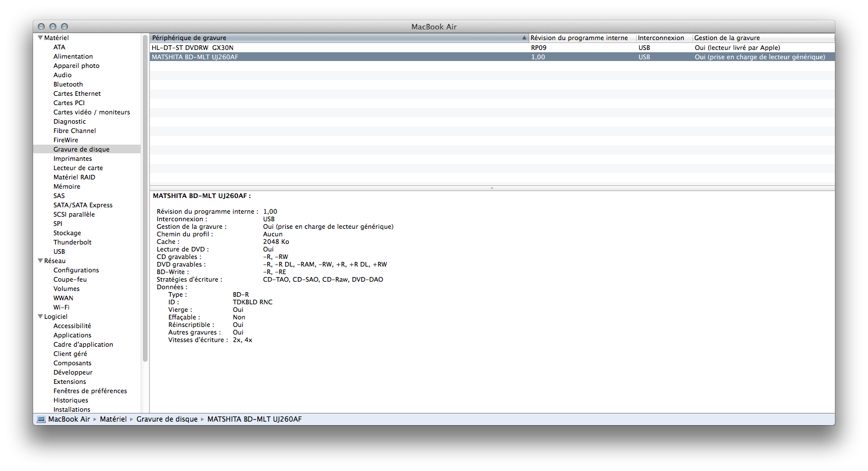Select the HL-DT-ST DVDRW GX30N row
This screenshot has height=471, width=868.
(x=492, y=48)
